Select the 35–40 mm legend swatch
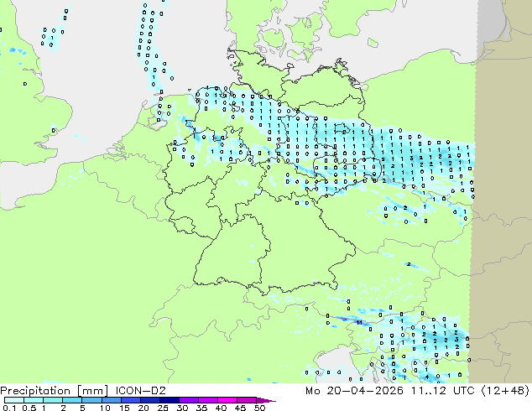 tap(207, 400)
